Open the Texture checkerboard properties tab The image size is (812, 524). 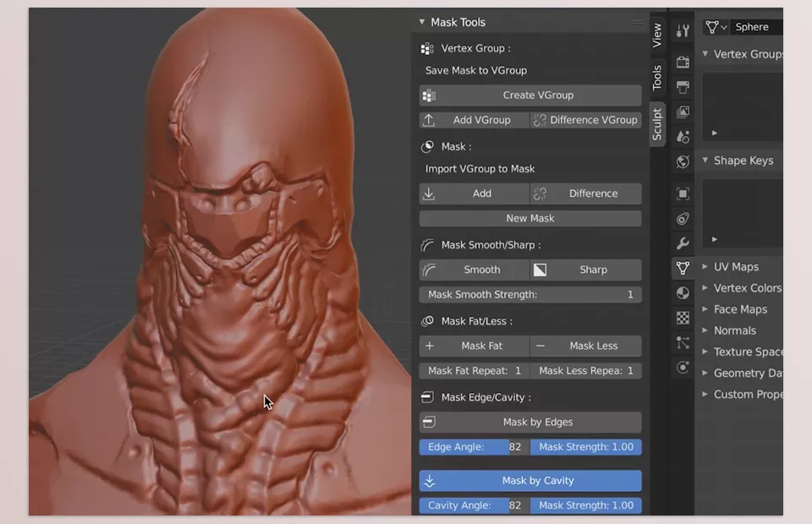pos(683,318)
